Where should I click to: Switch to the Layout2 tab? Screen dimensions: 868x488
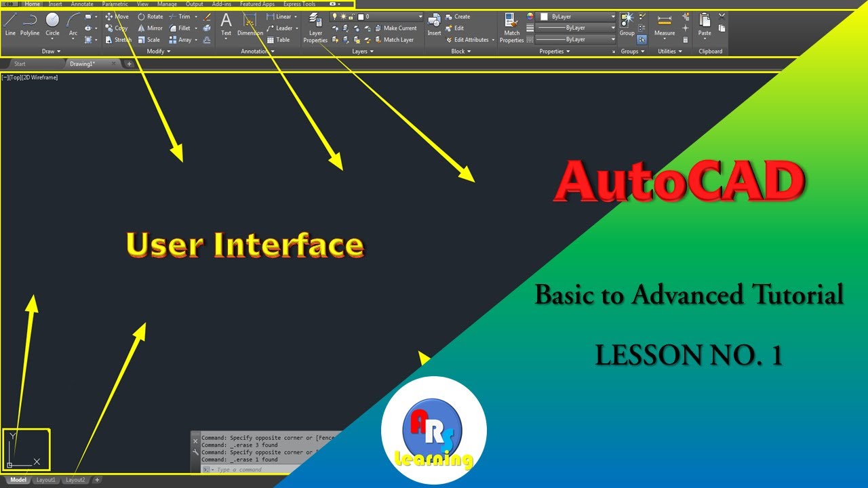coord(75,480)
